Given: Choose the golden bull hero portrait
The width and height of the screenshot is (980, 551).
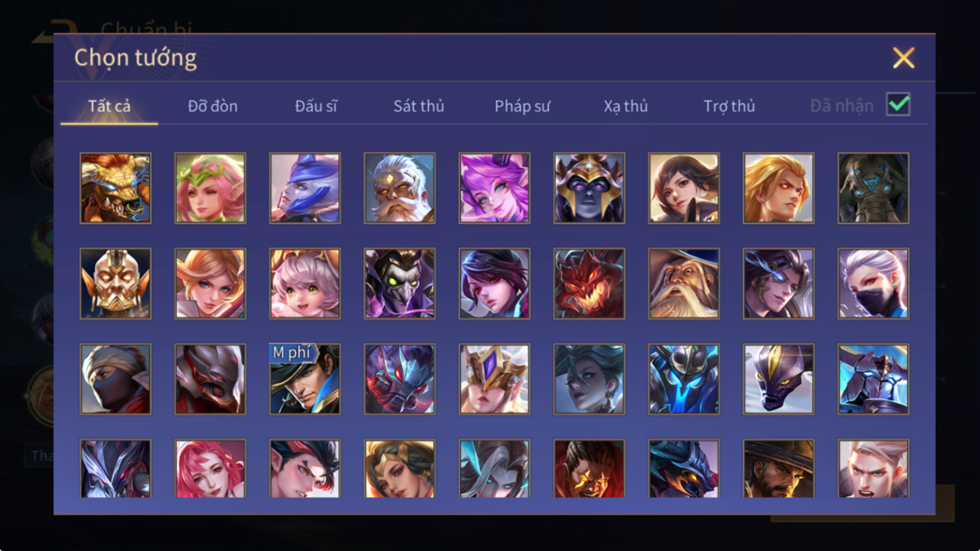Looking at the screenshot, I should [x=116, y=188].
